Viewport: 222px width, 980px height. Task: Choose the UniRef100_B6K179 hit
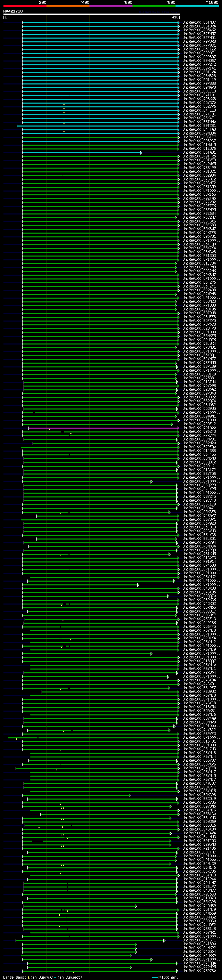199,504
